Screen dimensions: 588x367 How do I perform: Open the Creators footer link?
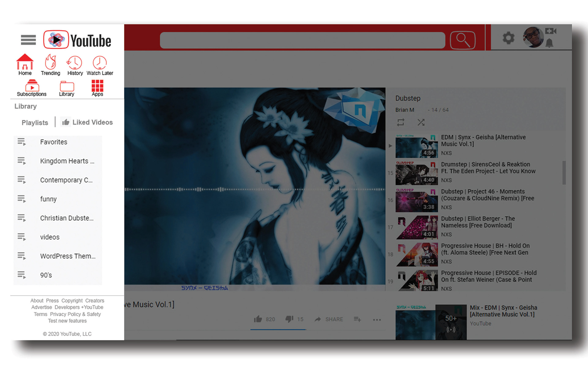95,300
